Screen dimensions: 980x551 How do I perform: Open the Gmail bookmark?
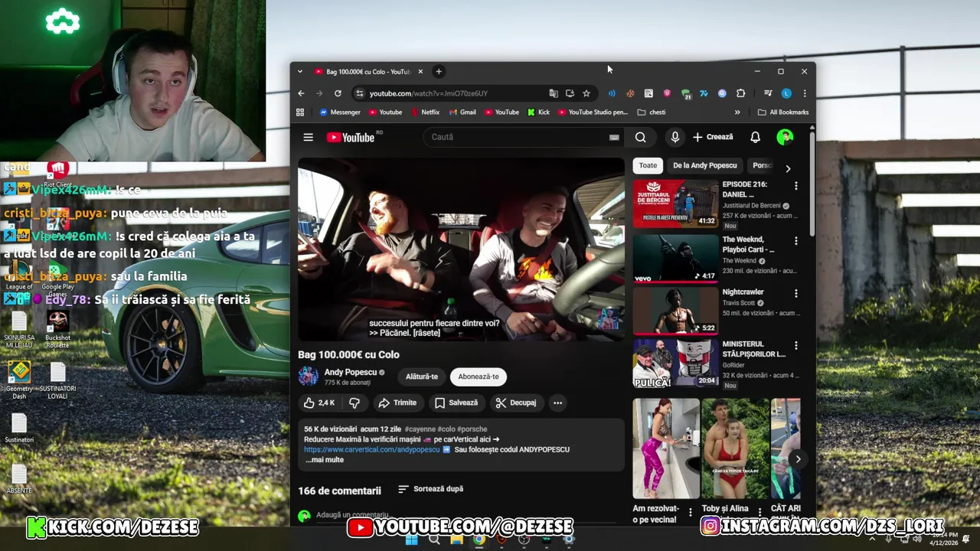coord(462,112)
